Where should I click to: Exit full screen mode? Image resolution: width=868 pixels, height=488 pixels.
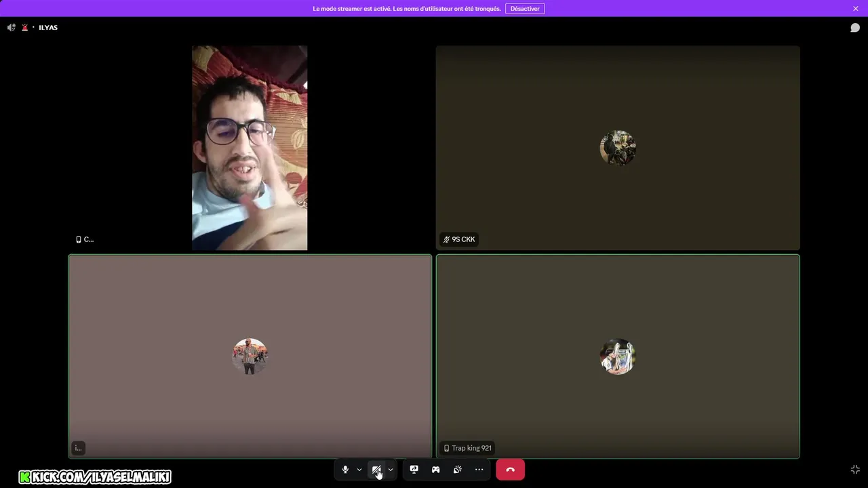(855, 469)
